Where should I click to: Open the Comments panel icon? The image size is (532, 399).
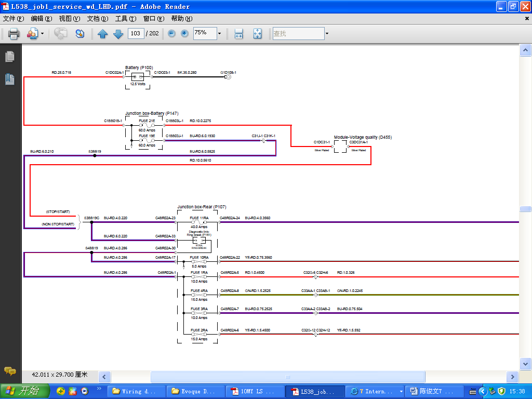10,371
